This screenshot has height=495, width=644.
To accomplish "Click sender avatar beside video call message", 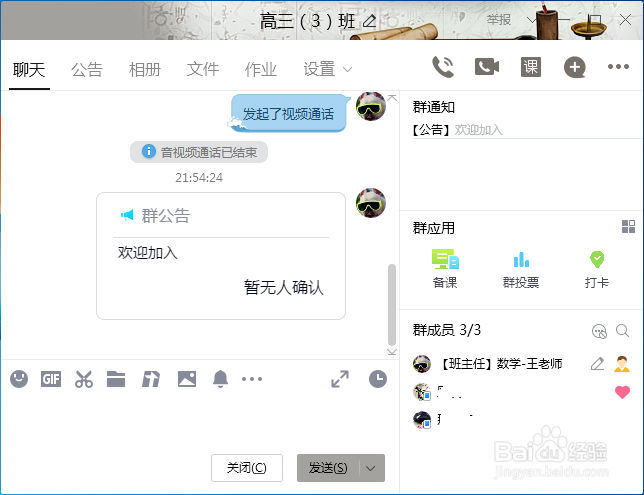I will click(x=370, y=106).
